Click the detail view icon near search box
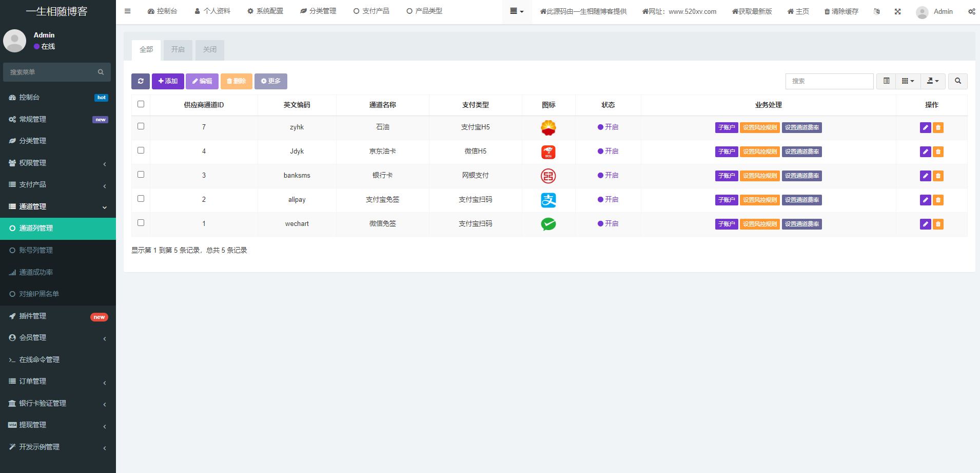This screenshot has height=473, width=980. pos(885,81)
